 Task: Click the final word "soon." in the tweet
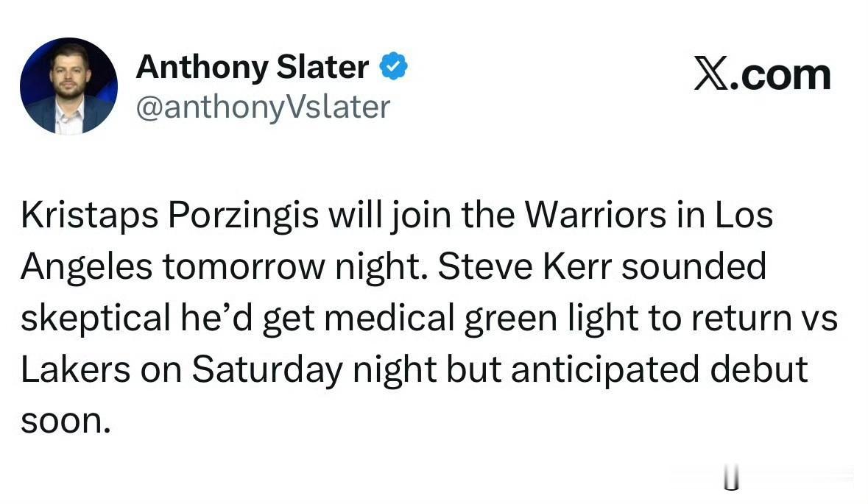[65, 421]
